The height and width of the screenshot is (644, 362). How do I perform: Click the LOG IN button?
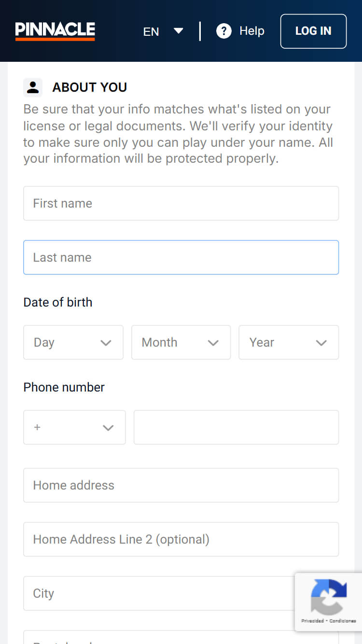pyautogui.click(x=313, y=31)
